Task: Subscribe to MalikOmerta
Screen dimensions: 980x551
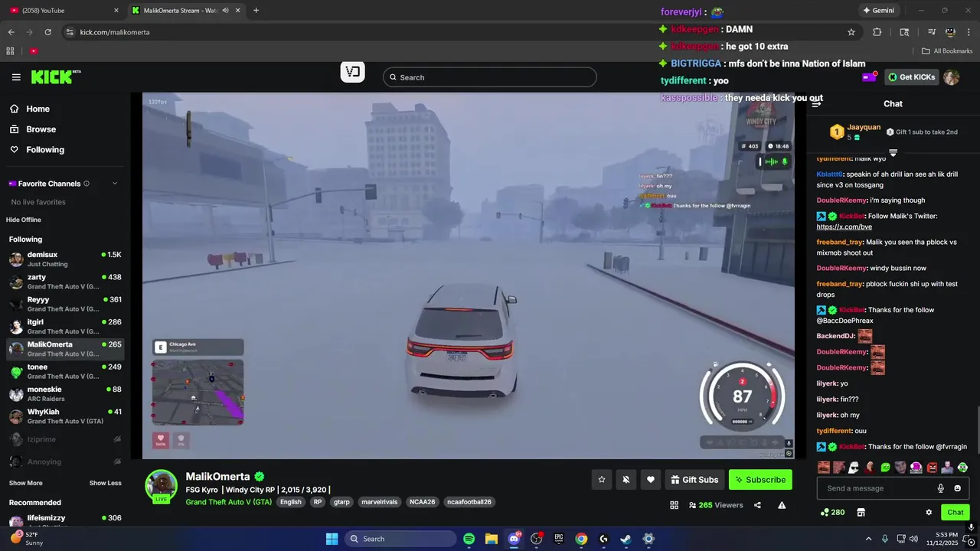Action: (760, 480)
